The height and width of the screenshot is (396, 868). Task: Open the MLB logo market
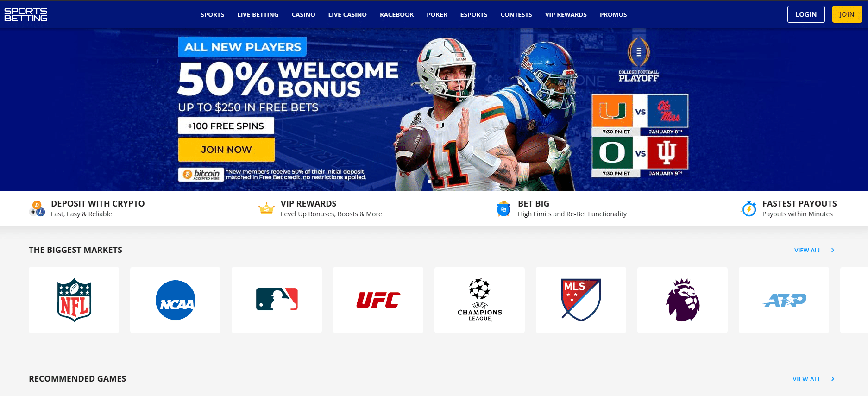[x=277, y=300]
